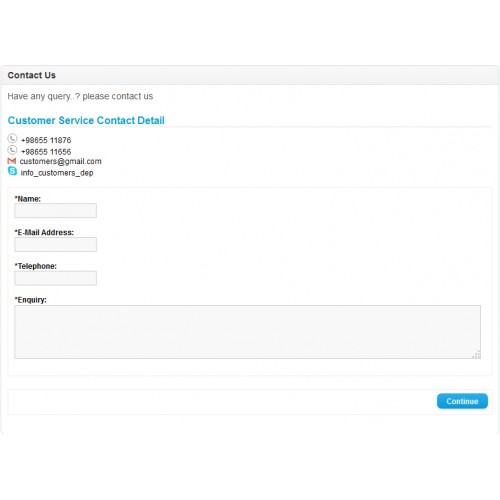Click the Contact Us header title
The height and width of the screenshot is (500, 500).
pos(32,75)
